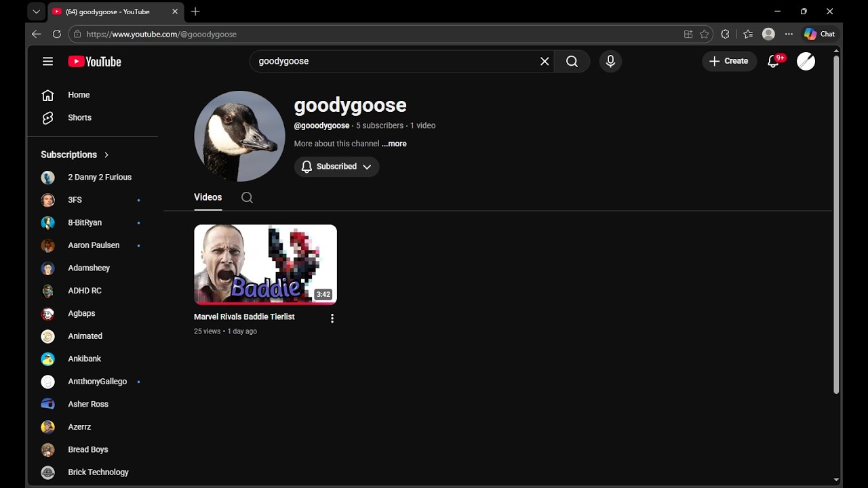The width and height of the screenshot is (868, 488).
Task: Click @gooodygoose channel handle
Action: point(321,125)
